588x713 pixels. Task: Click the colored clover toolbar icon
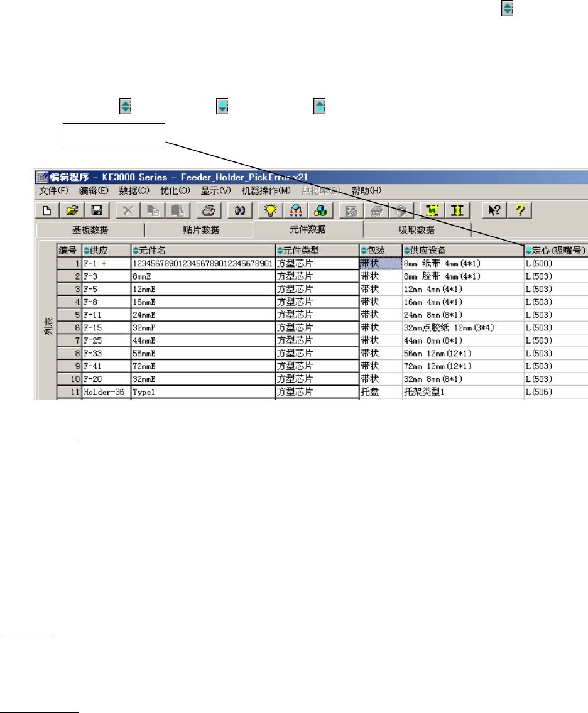320,210
